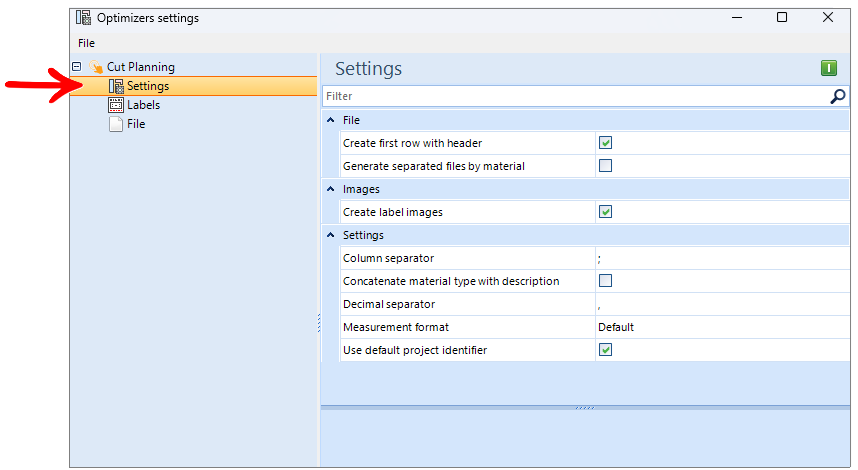Select the Column separator property label

[x=389, y=258]
